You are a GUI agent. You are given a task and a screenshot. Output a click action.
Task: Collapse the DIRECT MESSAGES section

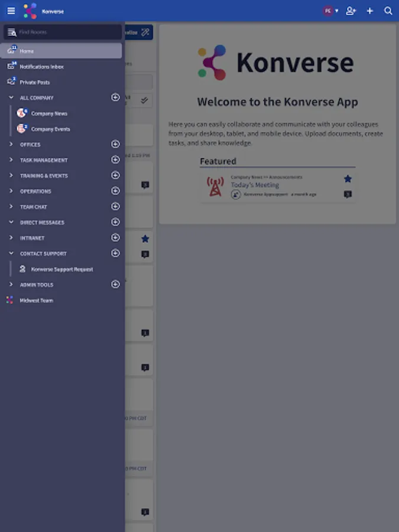(11, 222)
